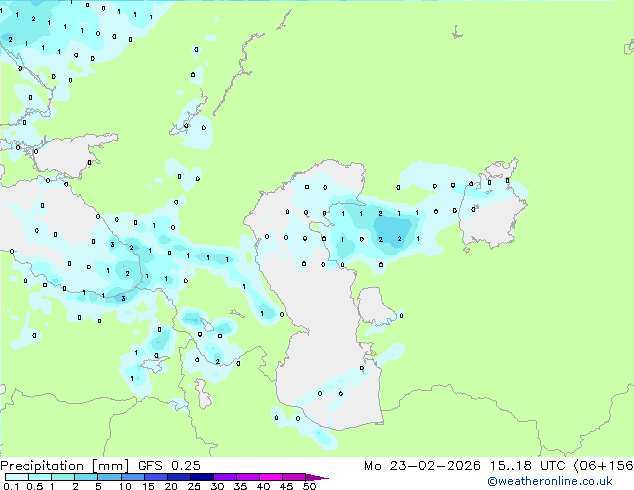Click the 'Precipitation [mm]' map title

pos(65,466)
